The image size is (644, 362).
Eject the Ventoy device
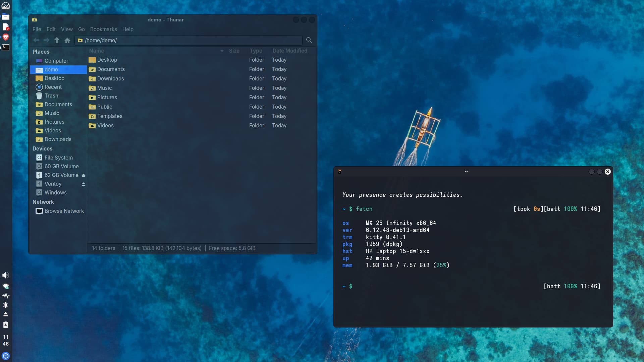tap(84, 184)
